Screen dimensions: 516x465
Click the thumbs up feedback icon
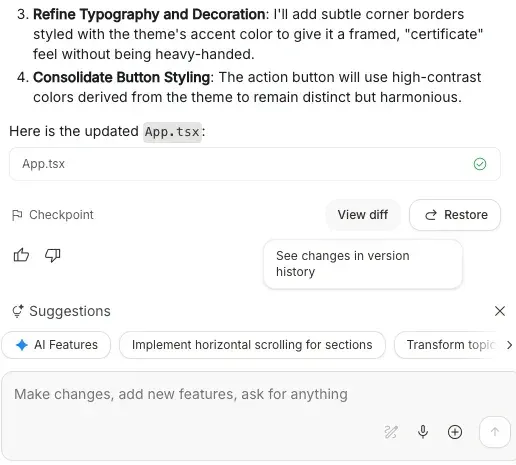(x=21, y=255)
